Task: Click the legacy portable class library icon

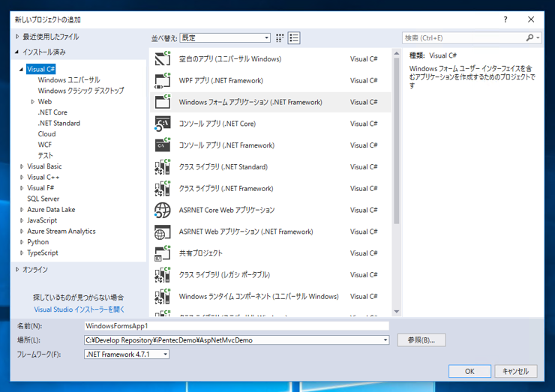Action: pyautogui.click(x=163, y=274)
